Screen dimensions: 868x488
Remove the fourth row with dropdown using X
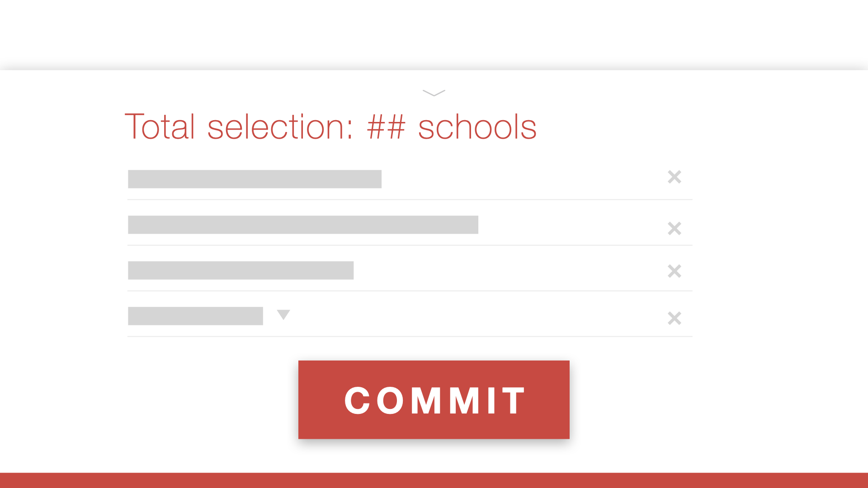[x=674, y=318]
